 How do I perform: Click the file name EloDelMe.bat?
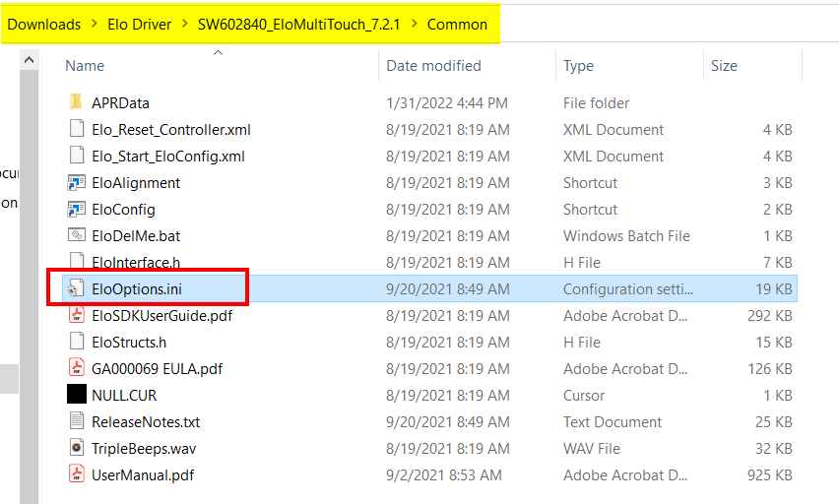(136, 236)
